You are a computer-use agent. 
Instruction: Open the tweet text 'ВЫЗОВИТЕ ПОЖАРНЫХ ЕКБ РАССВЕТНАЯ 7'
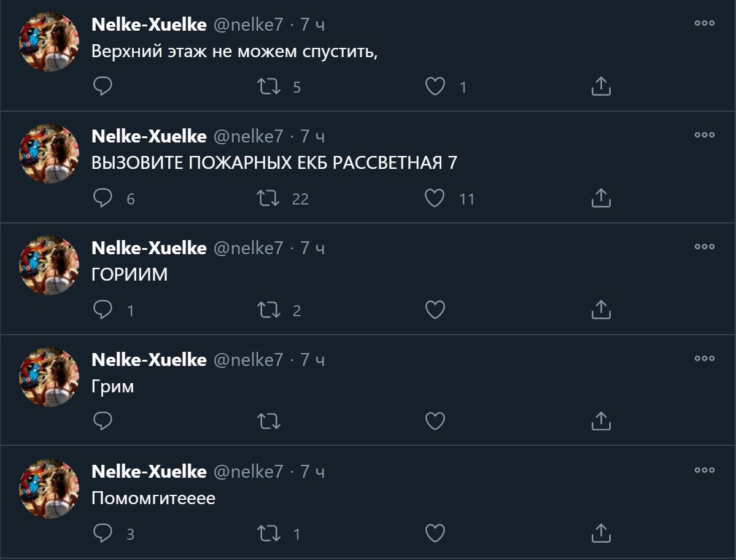pos(274,163)
